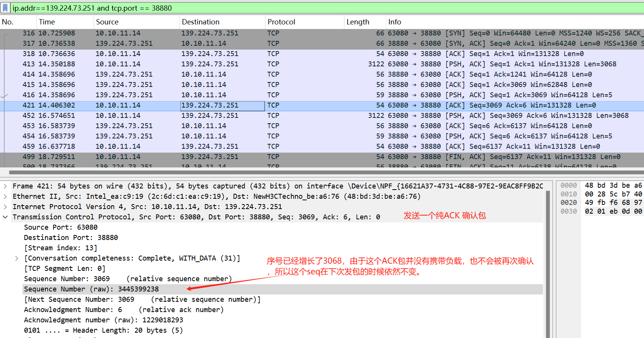Collapse the Transmission Control Protocol node

[x=5, y=217]
